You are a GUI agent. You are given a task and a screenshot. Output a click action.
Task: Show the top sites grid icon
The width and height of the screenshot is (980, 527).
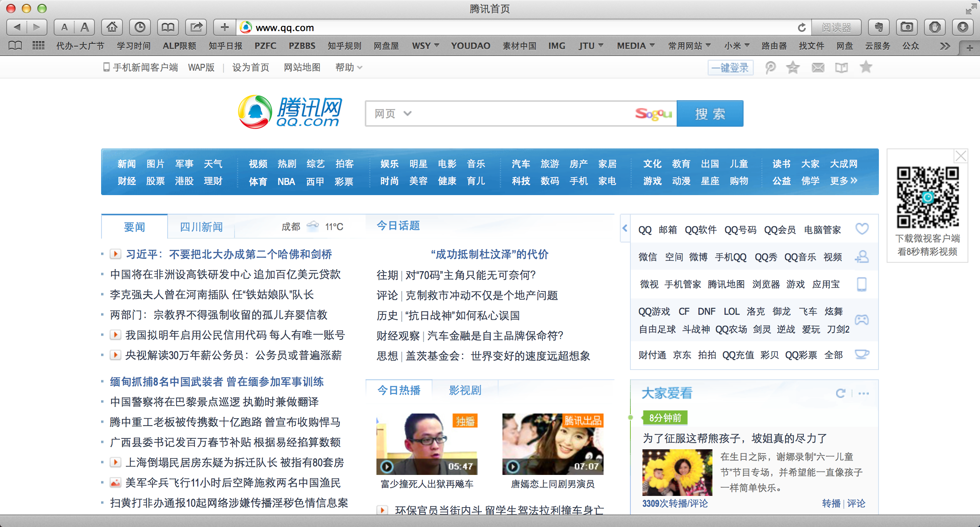point(38,46)
